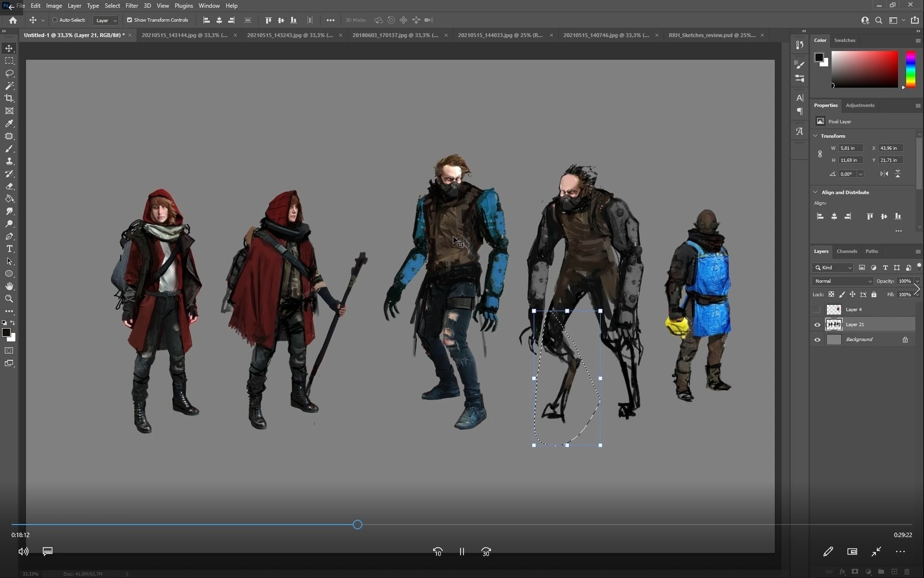This screenshot has width=924, height=578.
Task: Pause the video playback
Action: 462,552
